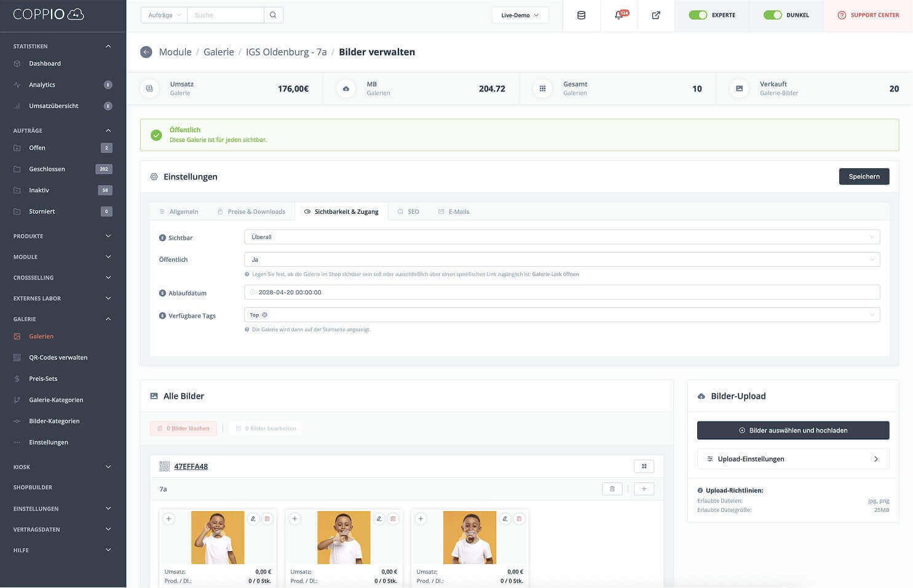
Task: Click the grid view icon for 47EFFA48
Action: point(644,466)
